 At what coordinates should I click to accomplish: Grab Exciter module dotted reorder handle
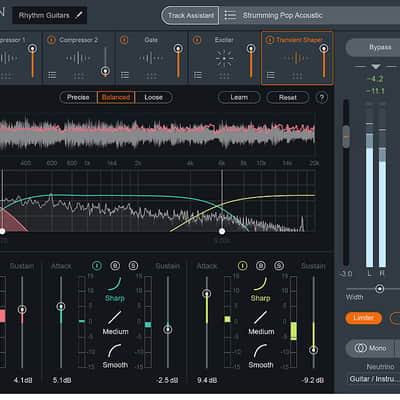pyautogui.click(x=224, y=76)
